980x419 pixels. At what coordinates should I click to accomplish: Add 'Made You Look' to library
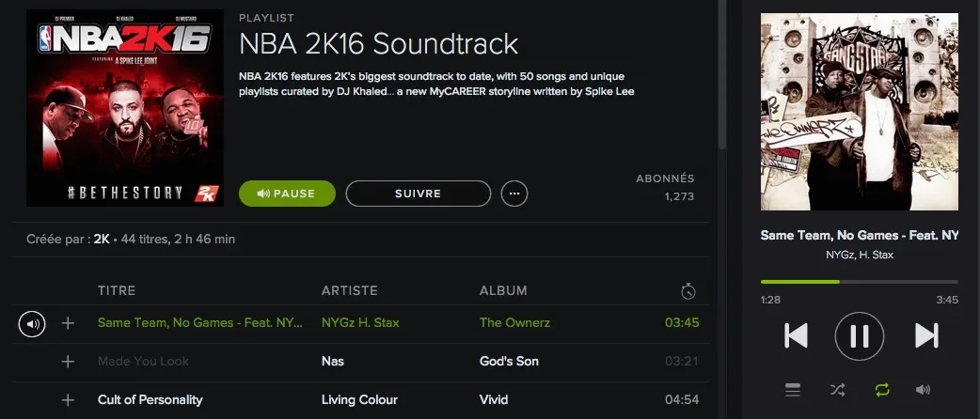(68, 362)
